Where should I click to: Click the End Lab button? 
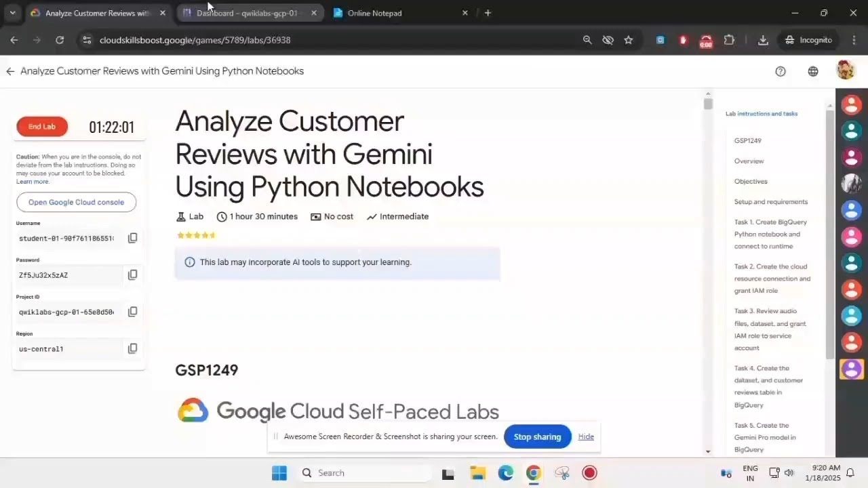42,127
